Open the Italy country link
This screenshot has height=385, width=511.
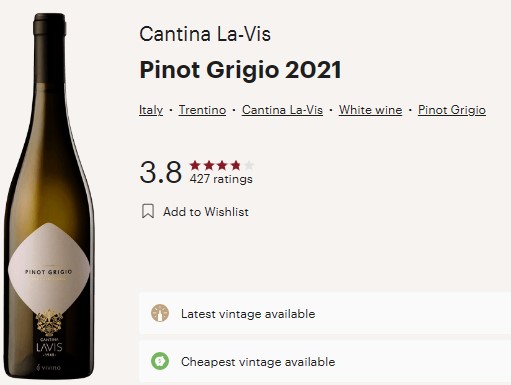151,110
